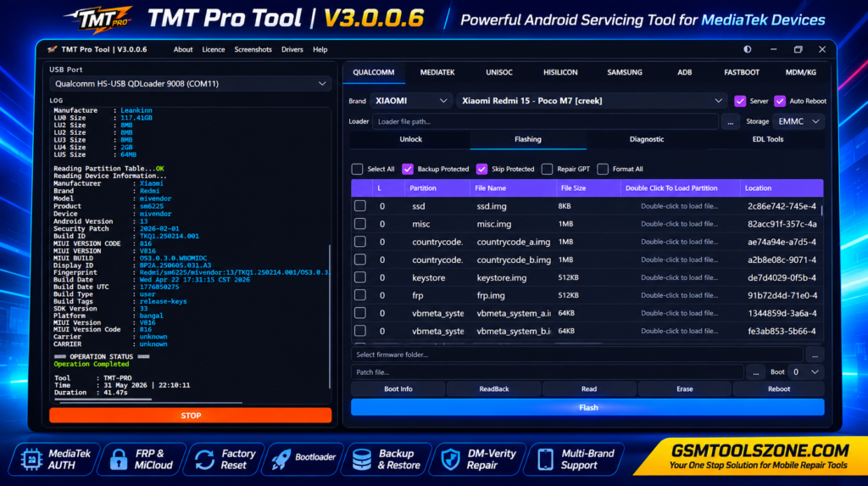Image resolution: width=868 pixels, height=486 pixels.
Task: Click the DM-Verity Repair shield icon
Action: 451,460
